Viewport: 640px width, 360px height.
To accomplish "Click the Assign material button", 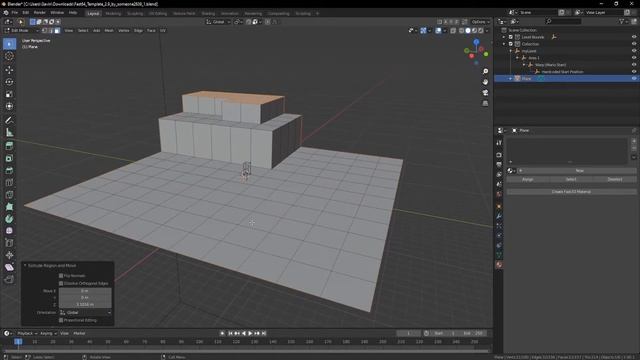I will [x=528, y=180].
